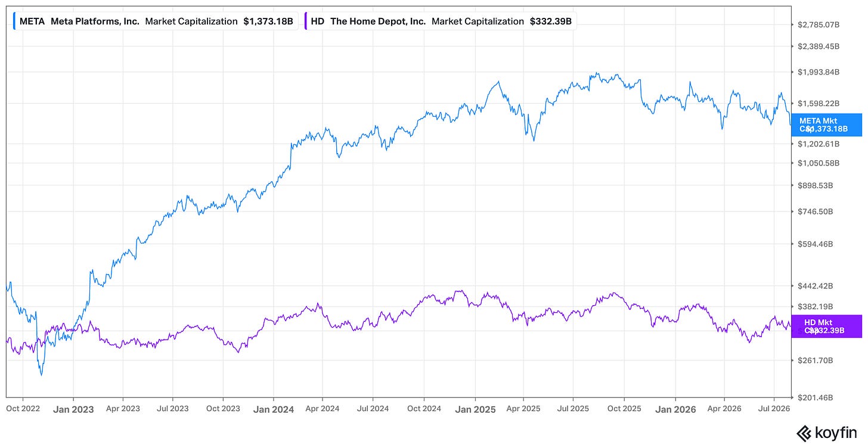Click the blue META Mkt Cap price tag

(x=826, y=125)
